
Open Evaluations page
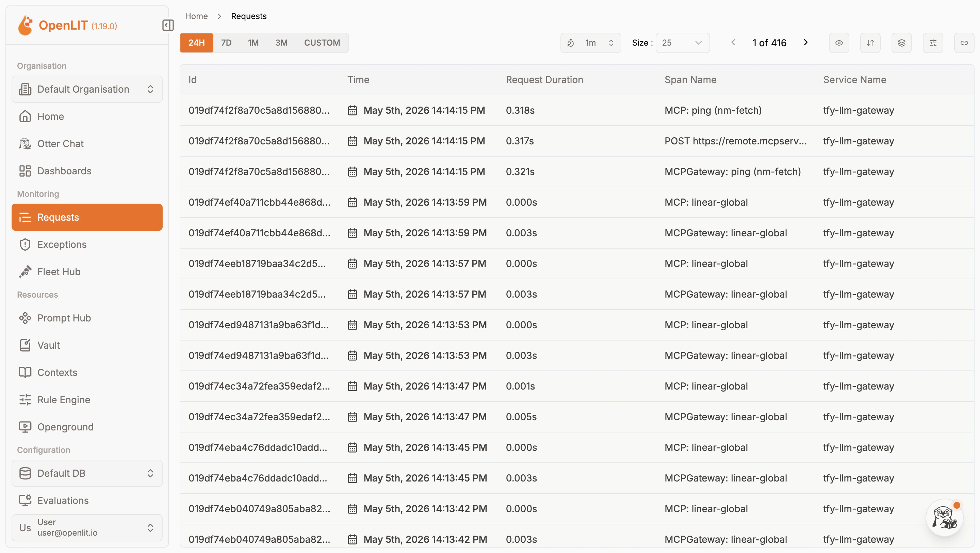[x=87, y=500]
